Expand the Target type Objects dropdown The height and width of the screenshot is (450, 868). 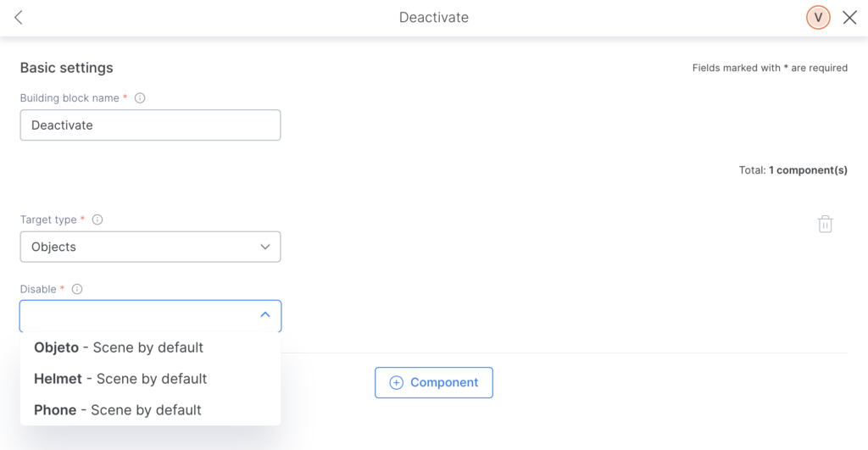click(151, 247)
